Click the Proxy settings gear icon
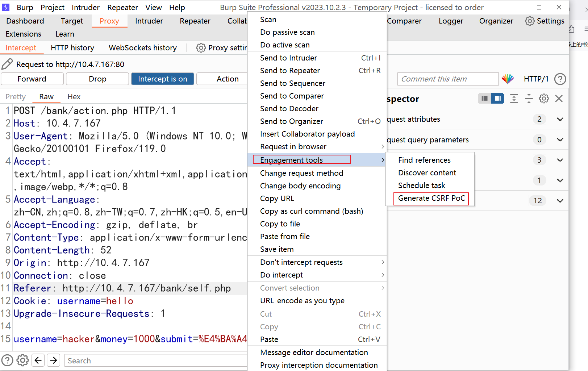588x371 pixels. 201,48
